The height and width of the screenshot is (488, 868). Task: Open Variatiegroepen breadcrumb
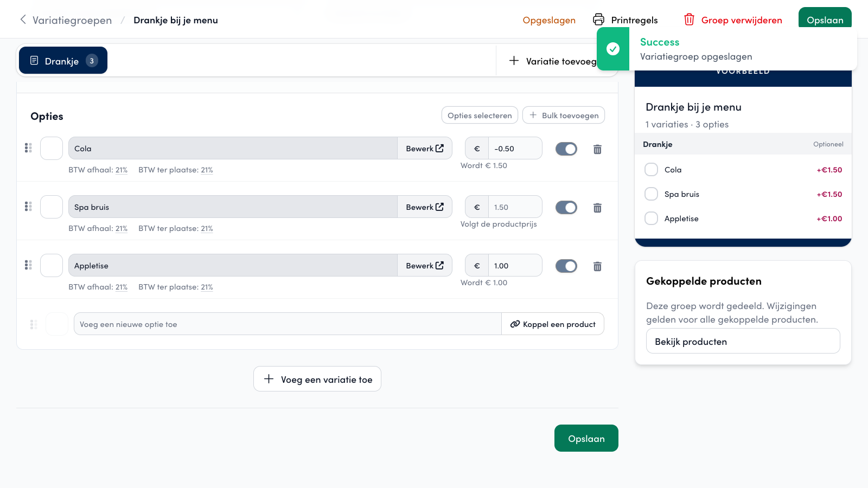[x=72, y=20]
